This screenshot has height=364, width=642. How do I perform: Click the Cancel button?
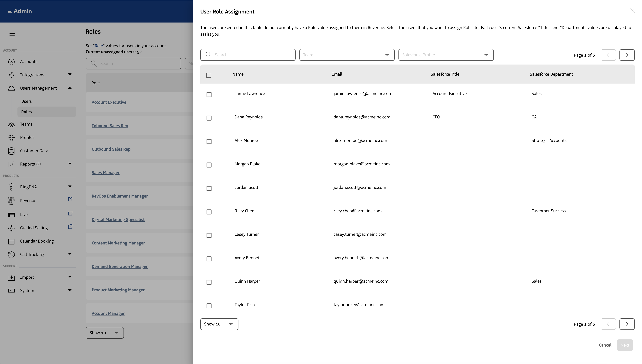tap(605, 345)
